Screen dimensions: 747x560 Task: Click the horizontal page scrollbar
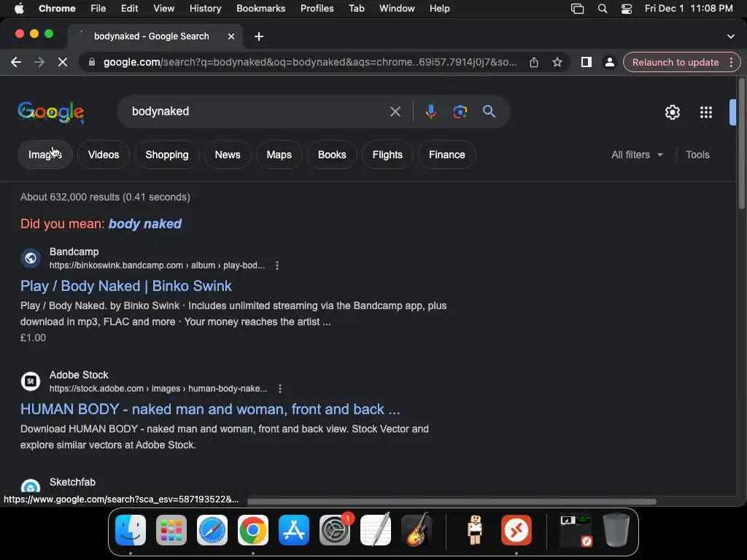coord(452,502)
